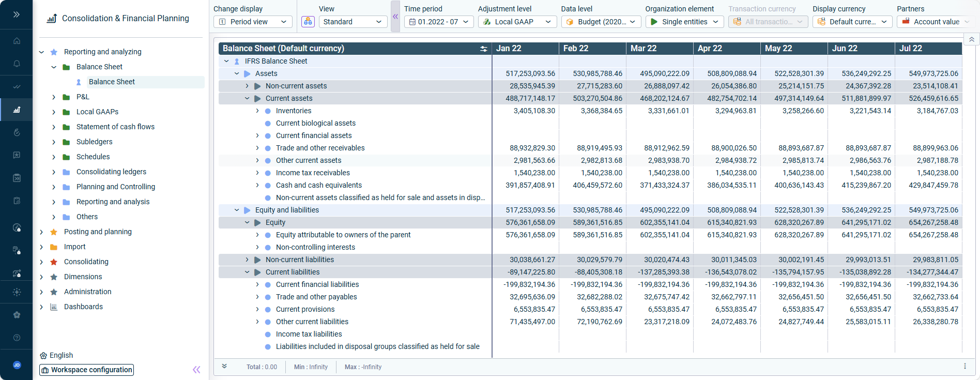Open the settings gear icon in left rail
This screenshot has width=980, height=380.
click(17, 315)
